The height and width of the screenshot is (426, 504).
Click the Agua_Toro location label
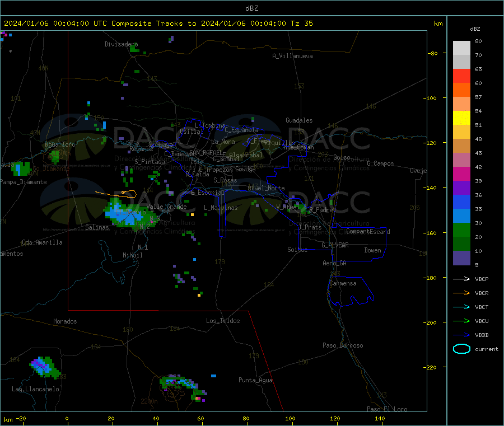(x=60, y=144)
